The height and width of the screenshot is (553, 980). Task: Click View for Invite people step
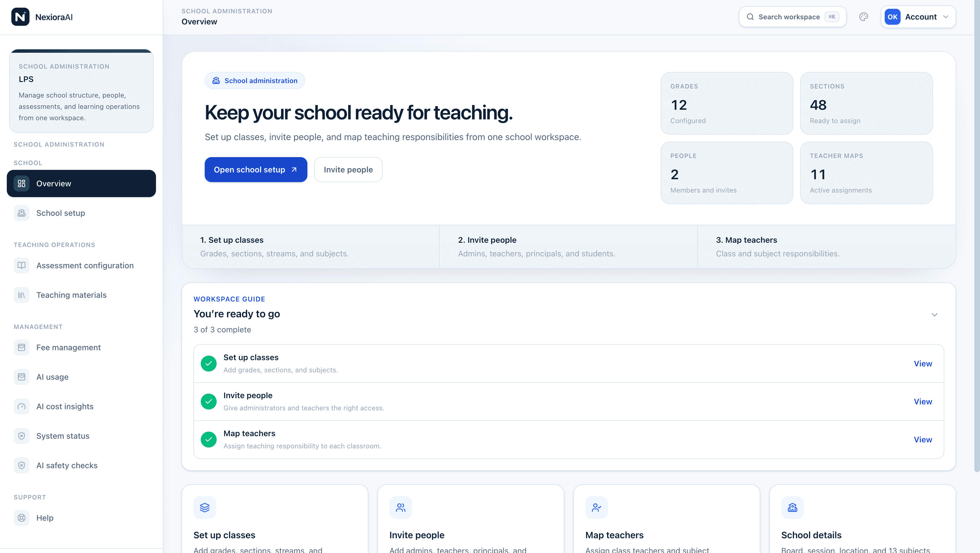[x=923, y=402]
